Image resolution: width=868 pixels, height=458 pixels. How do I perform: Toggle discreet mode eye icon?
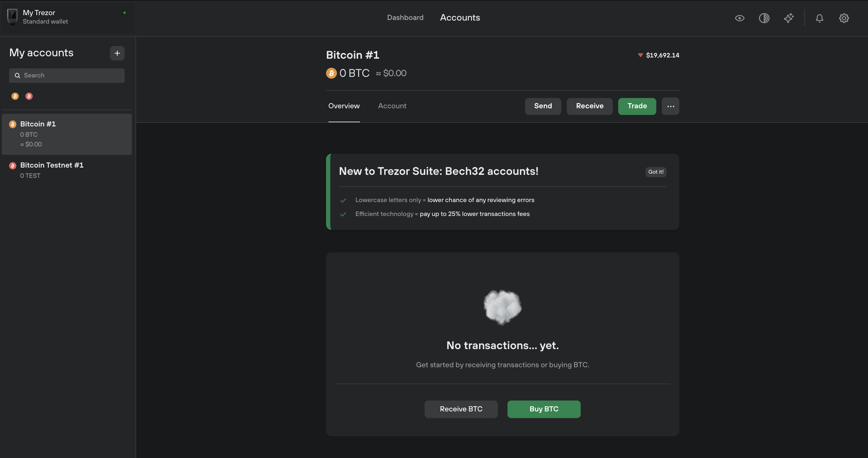pos(739,18)
